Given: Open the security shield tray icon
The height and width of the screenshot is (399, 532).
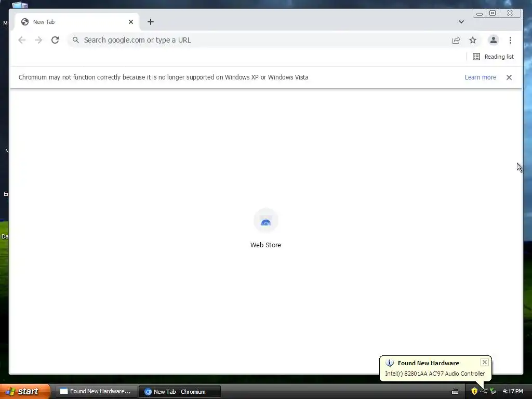Looking at the screenshot, I should [474, 391].
